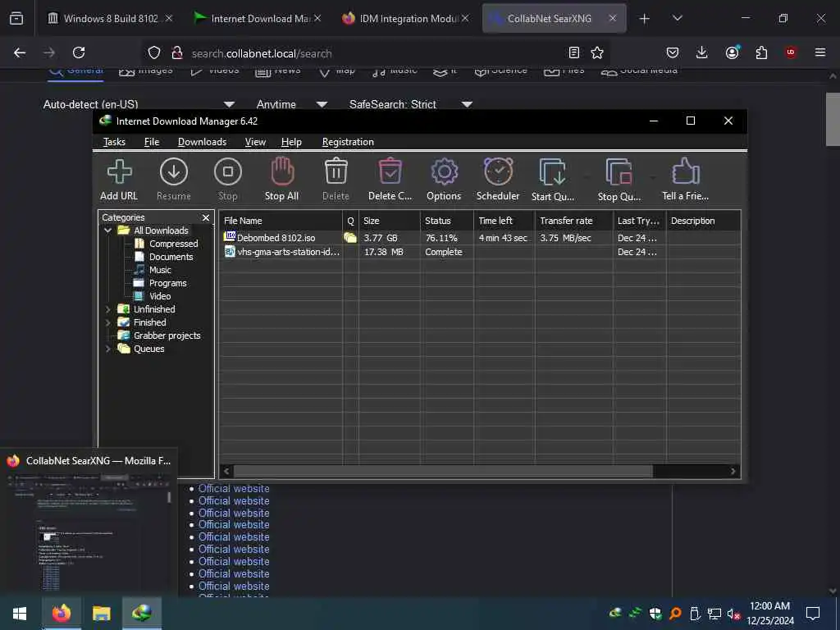
Task: Sort by the Time left column
Action: (x=504, y=221)
